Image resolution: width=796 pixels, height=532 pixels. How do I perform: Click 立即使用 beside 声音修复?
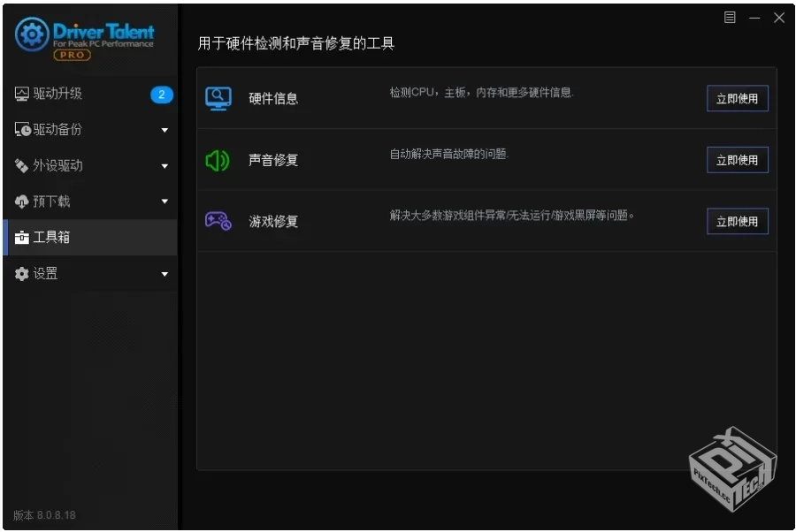pos(737,160)
